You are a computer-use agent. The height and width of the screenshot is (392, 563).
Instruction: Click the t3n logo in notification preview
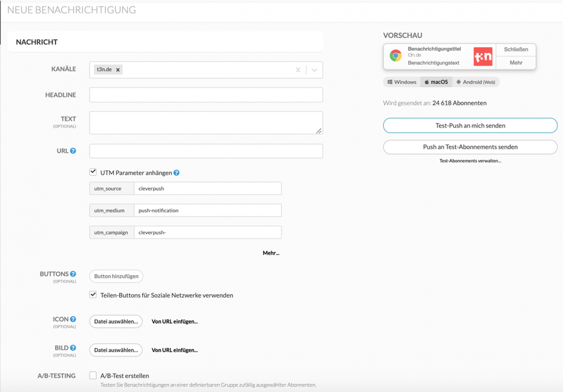pos(482,56)
